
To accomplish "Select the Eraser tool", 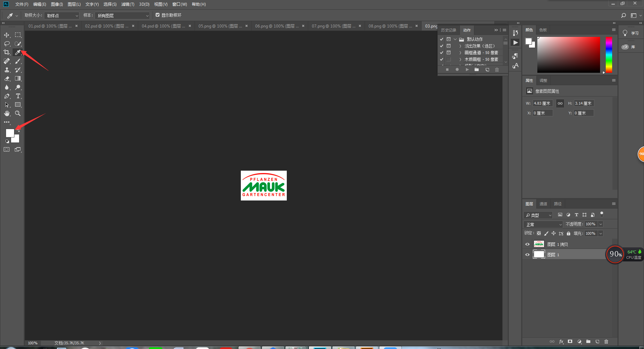I will pos(7,78).
